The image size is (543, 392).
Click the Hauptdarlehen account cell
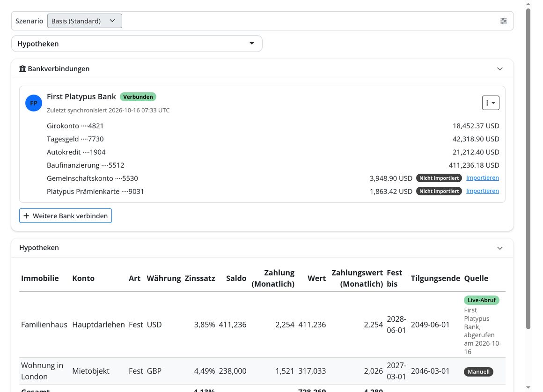pyautogui.click(x=98, y=325)
